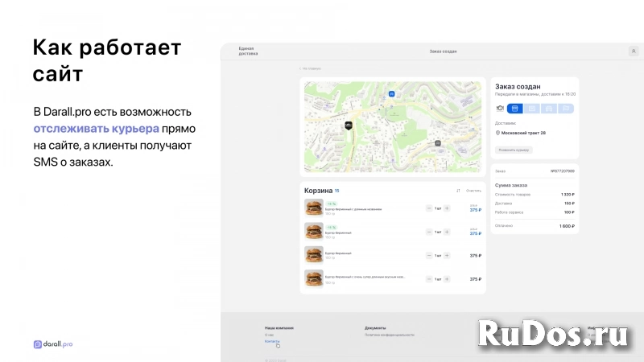This screenshot has height=362, width=644.
Task: Open 'О нас' link in the footer
Action: pyautogui.click(x=269, y=335)
